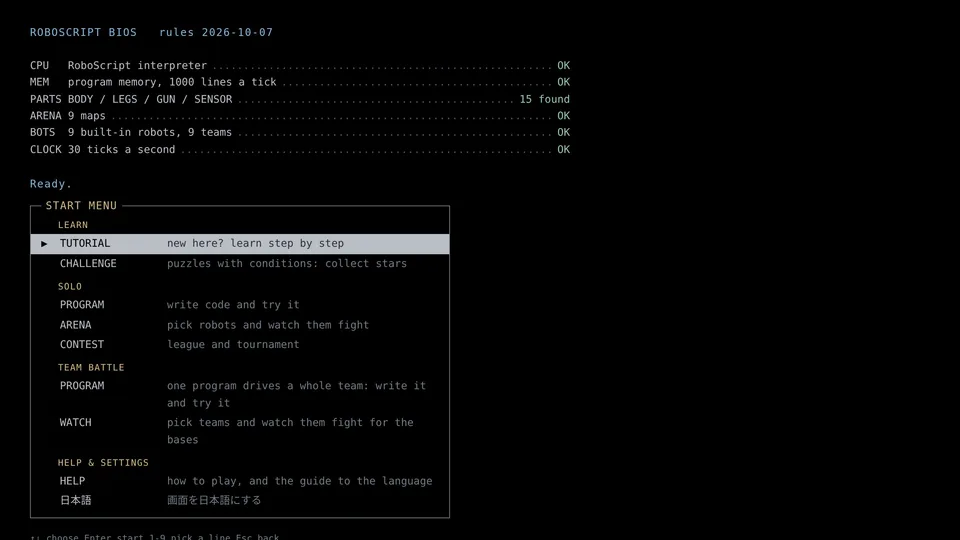Click the CLOCK 30 ticks a second line
Image resolution: width=960 pixels, height=540 pixels.
pos(300,149)
